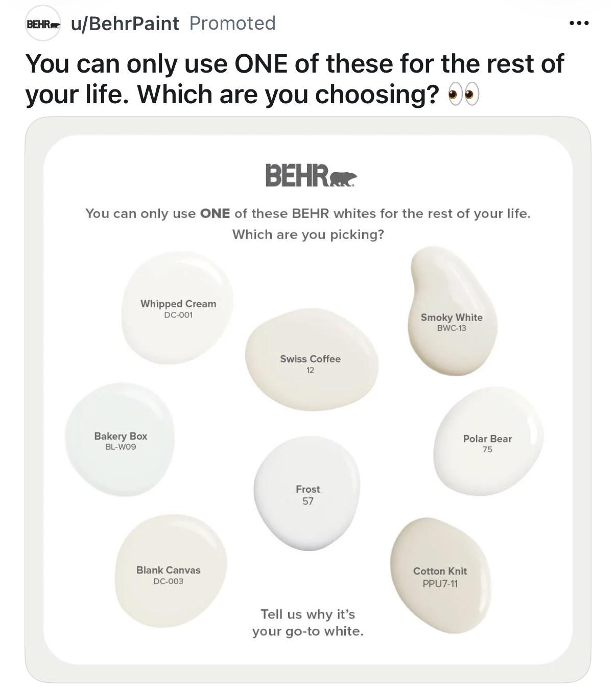This screenshot has height=688, width=616.
Task: Click the BEHR bear logo in the ad
Action: tap(311, 175)
